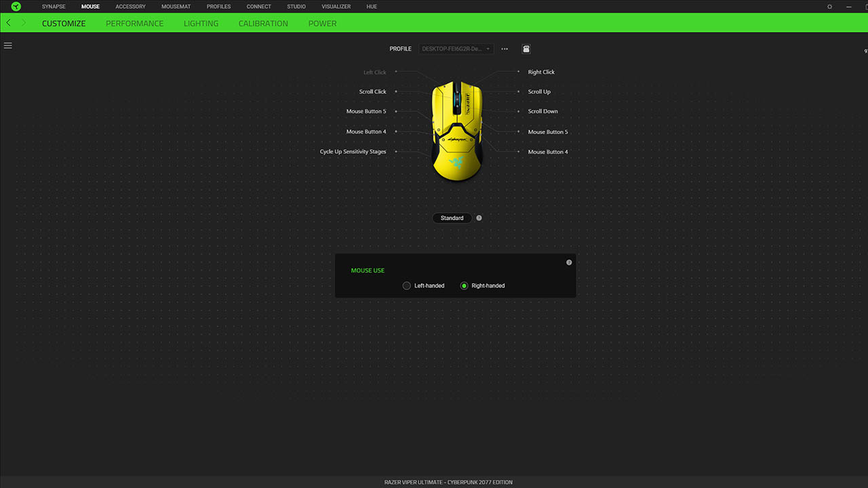Go forward with the right arrow
This screenshot has width=868, height=488.
(24, 23)
